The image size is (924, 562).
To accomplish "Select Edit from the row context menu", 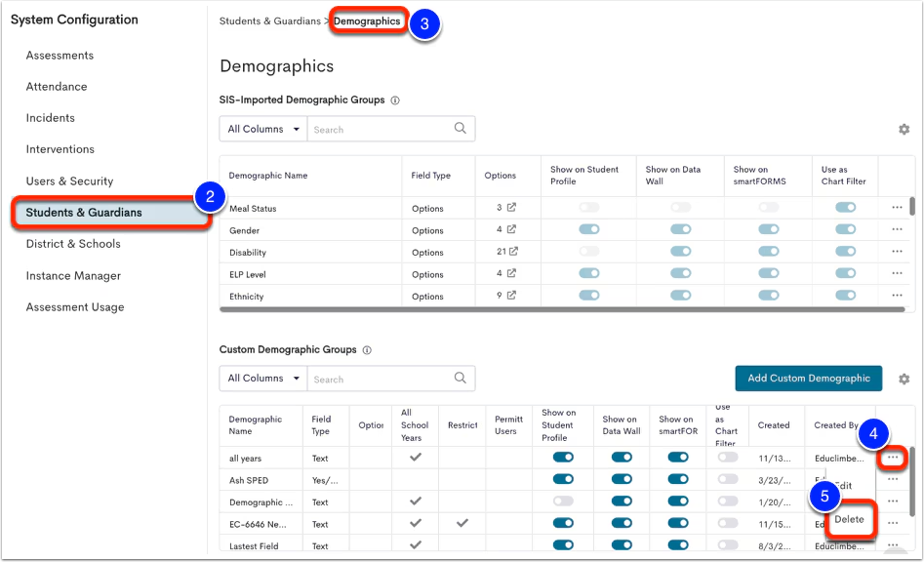I will tap(843, 486).
